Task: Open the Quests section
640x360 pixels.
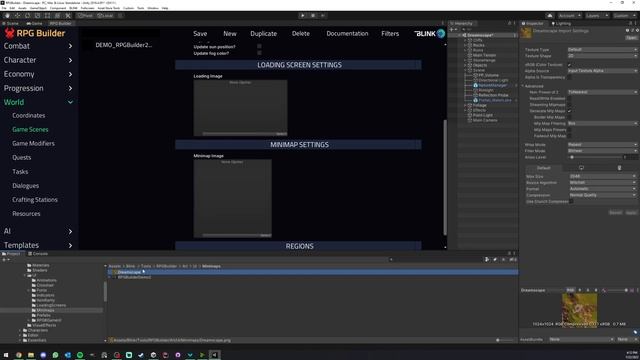Action: click(x=22, y=158)
